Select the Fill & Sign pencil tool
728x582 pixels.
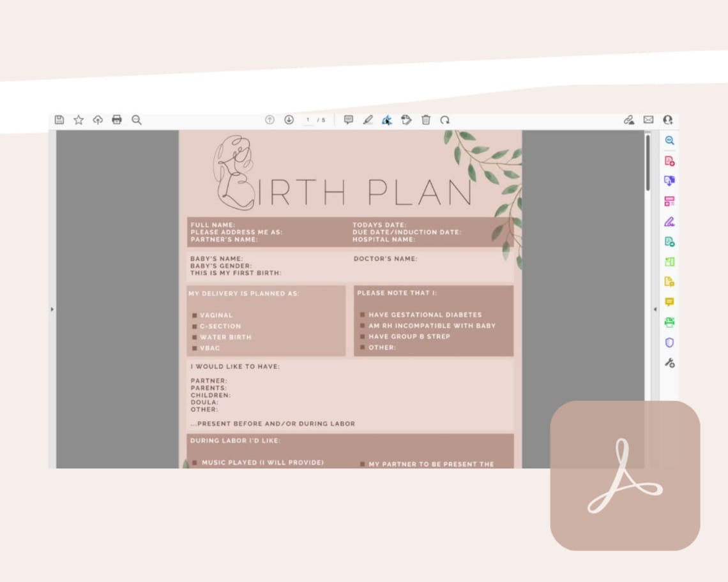(x=368, y=120)
